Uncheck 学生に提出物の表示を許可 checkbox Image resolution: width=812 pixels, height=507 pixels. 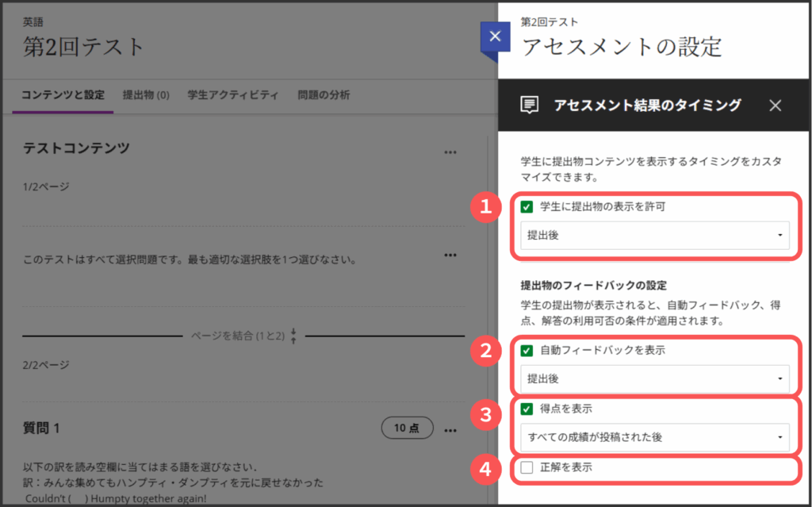(527, 207)
